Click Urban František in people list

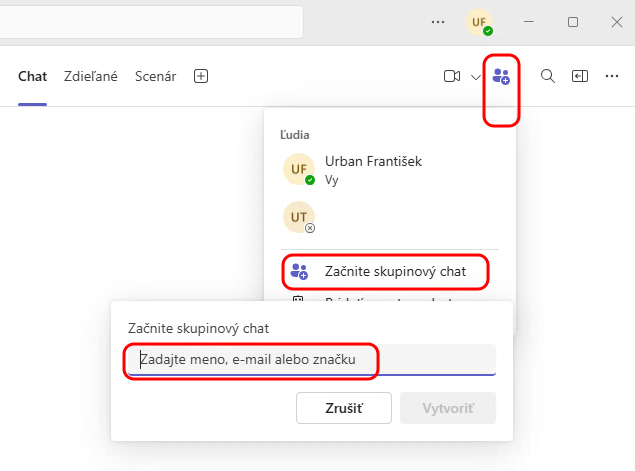pos(373,162)
